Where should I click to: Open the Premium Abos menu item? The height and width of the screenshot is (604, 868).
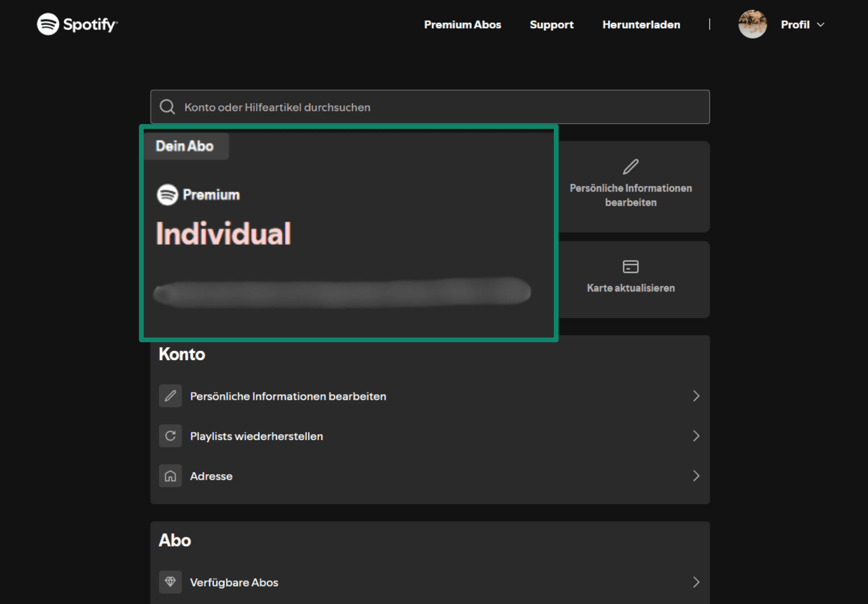pos(462,25)
